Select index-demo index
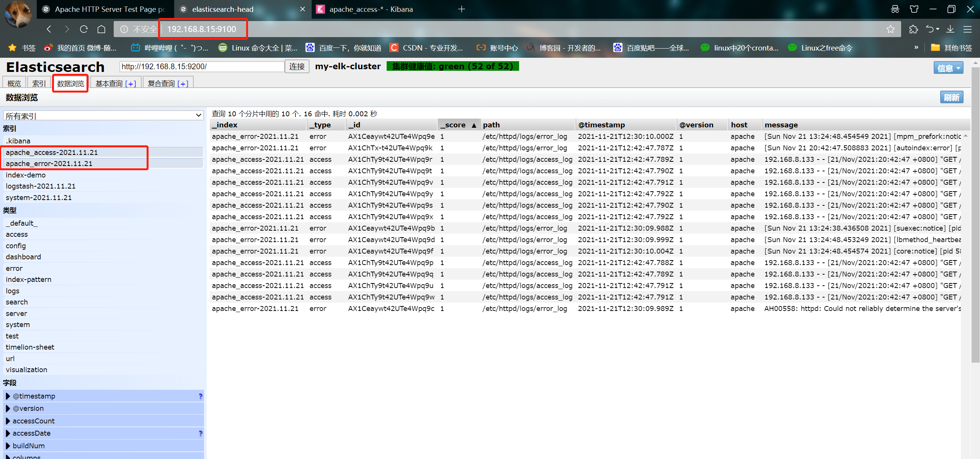 click(x=103, y=175)
